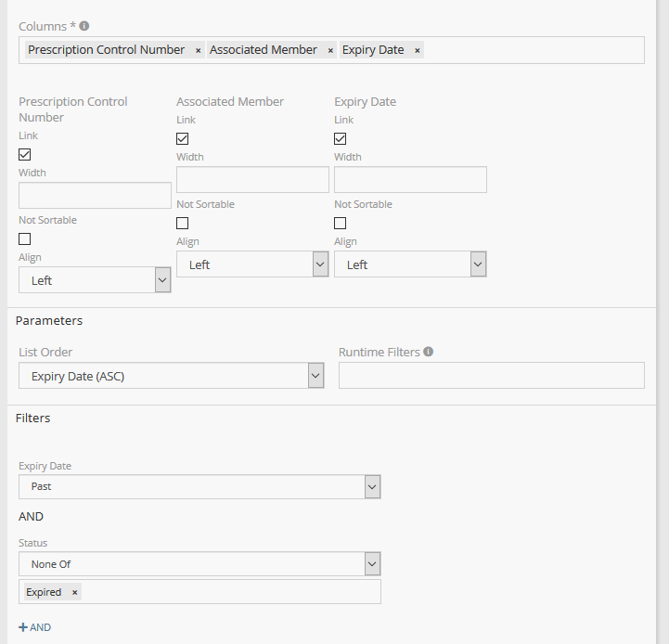Screen dimensions: 669x644
Task: Open Align dropdown for Prescription Control Number
Action: coord(95,280)
